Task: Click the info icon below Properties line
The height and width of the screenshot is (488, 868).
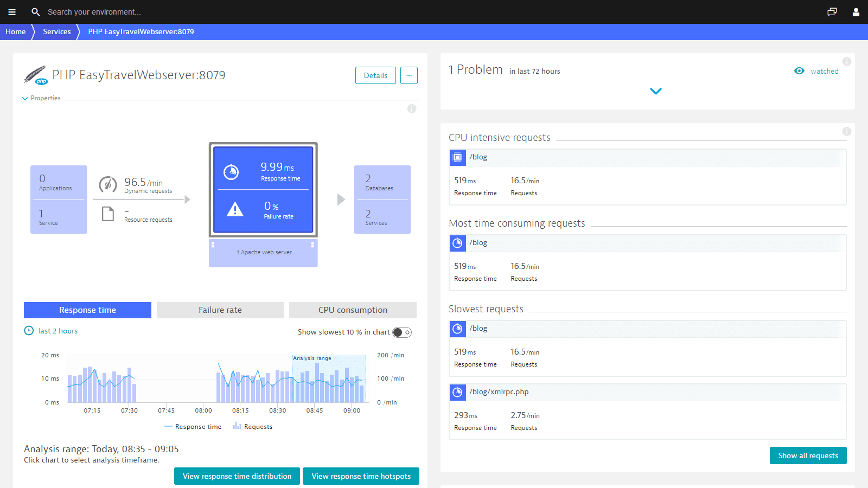Action: pyautogui.click(x=412, y=109)
